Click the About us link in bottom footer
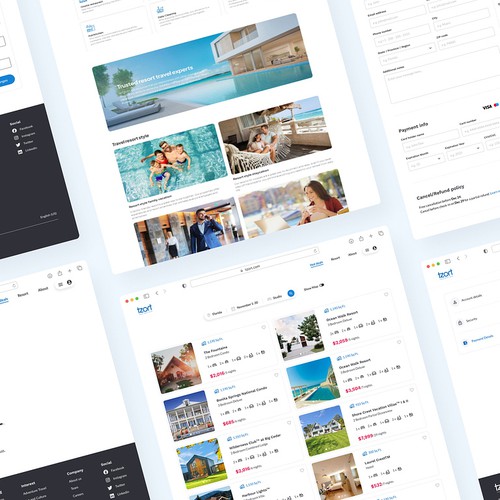The height and width of the screenshot is (500, 500). (x=75, y=480)
